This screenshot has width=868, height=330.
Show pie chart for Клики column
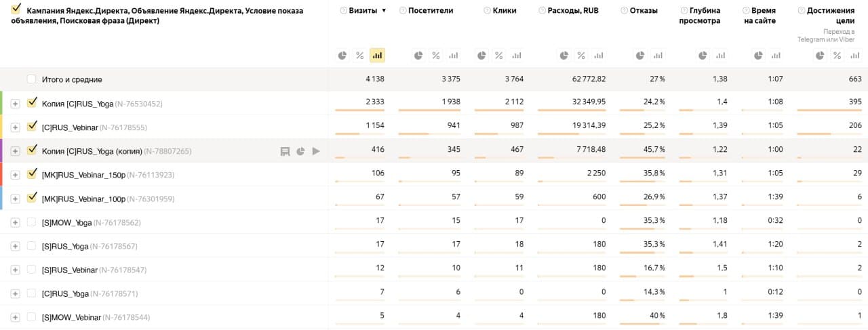(481, 56)
